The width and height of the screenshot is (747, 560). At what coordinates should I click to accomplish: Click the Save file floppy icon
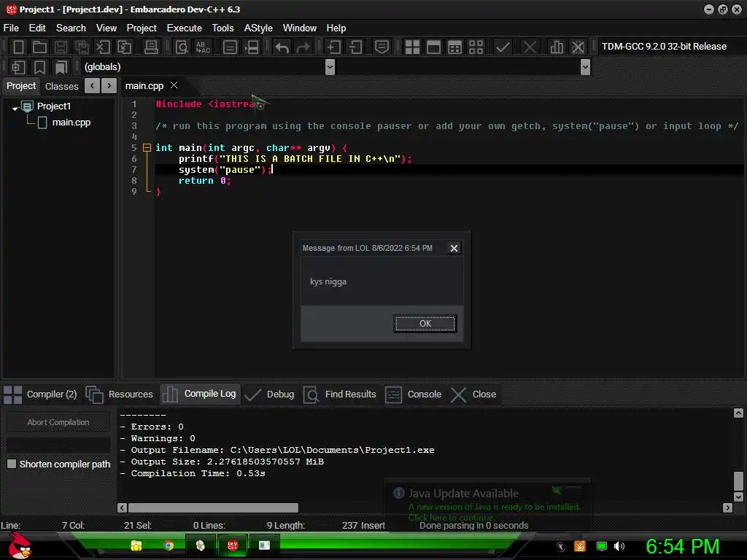coord(61,47)
